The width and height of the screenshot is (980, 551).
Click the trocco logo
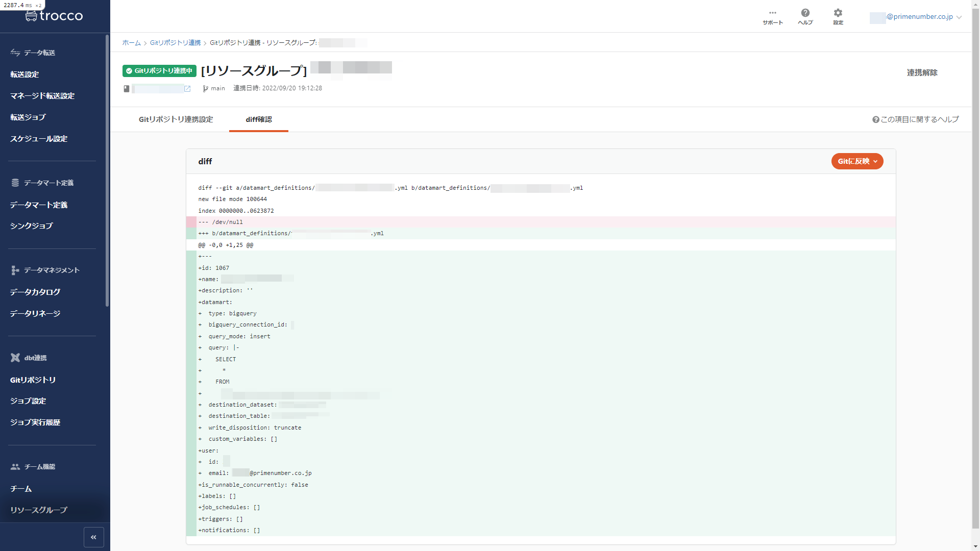click(x=54, y=16)
